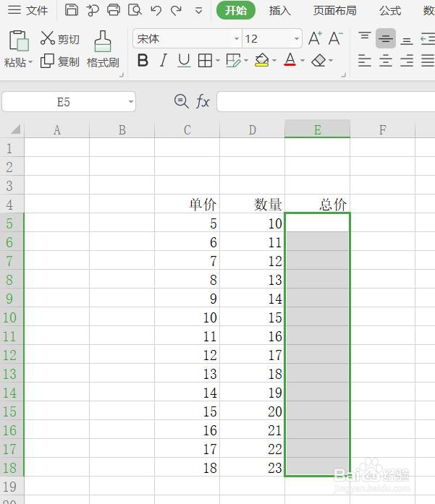This screenshot has height=504, width=435.
Task: Open font settings dialog launcher
Action: point(344,75)
